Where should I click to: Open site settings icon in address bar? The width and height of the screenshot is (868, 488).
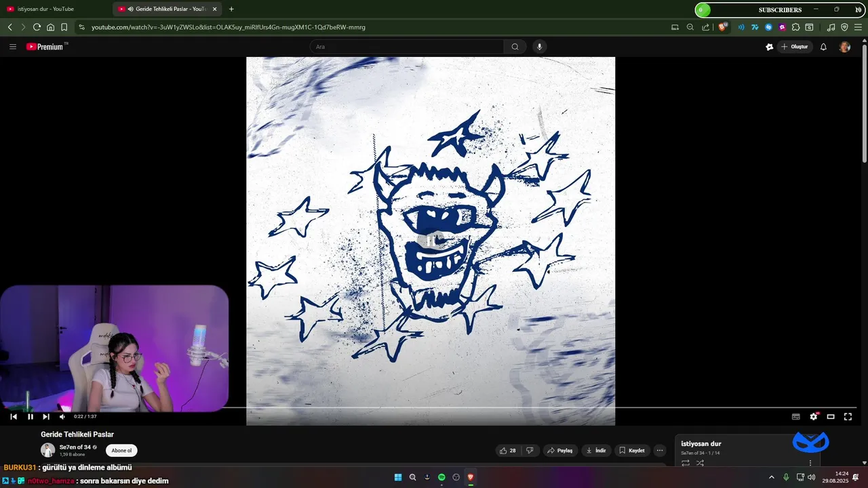81,27
